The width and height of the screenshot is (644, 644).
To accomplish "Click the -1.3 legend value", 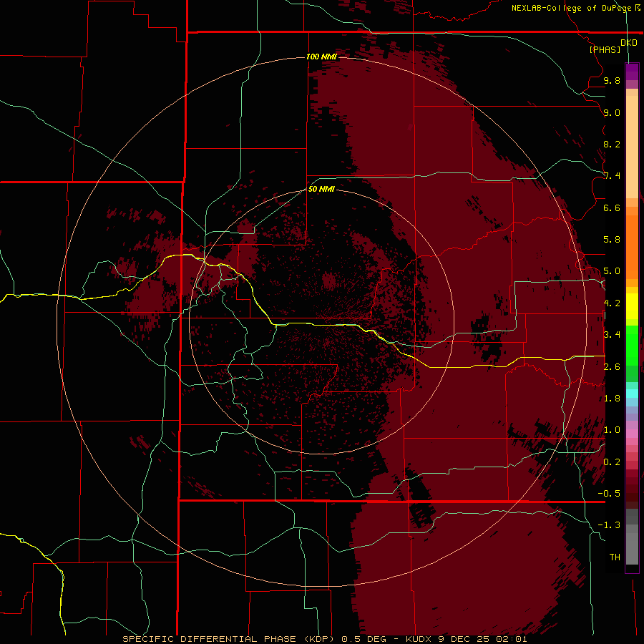I will point(609,525).
